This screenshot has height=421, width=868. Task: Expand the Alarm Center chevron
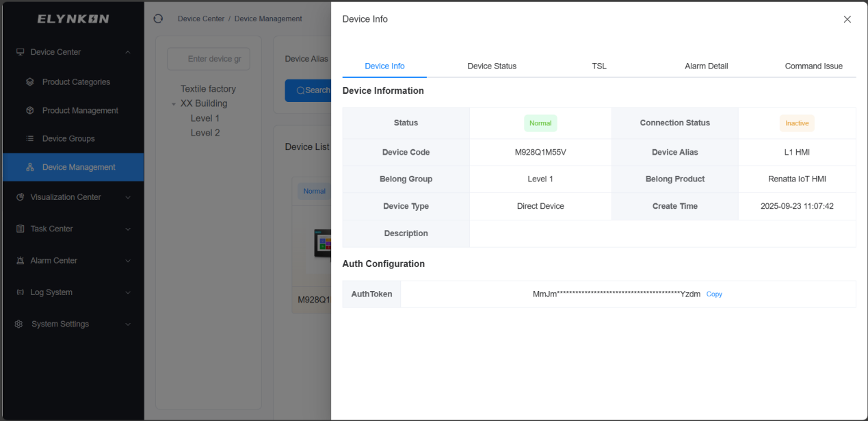point(128,261)
